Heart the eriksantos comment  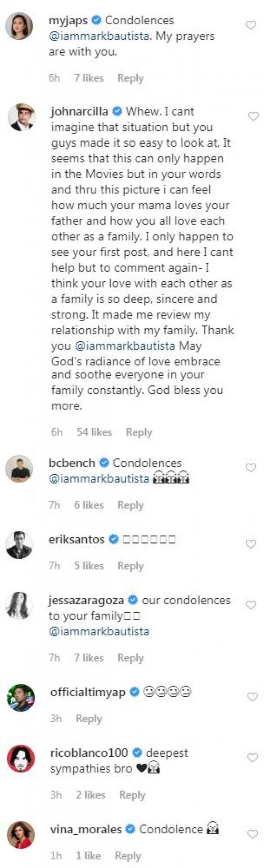pyautogui.click(x=251, y=544)
